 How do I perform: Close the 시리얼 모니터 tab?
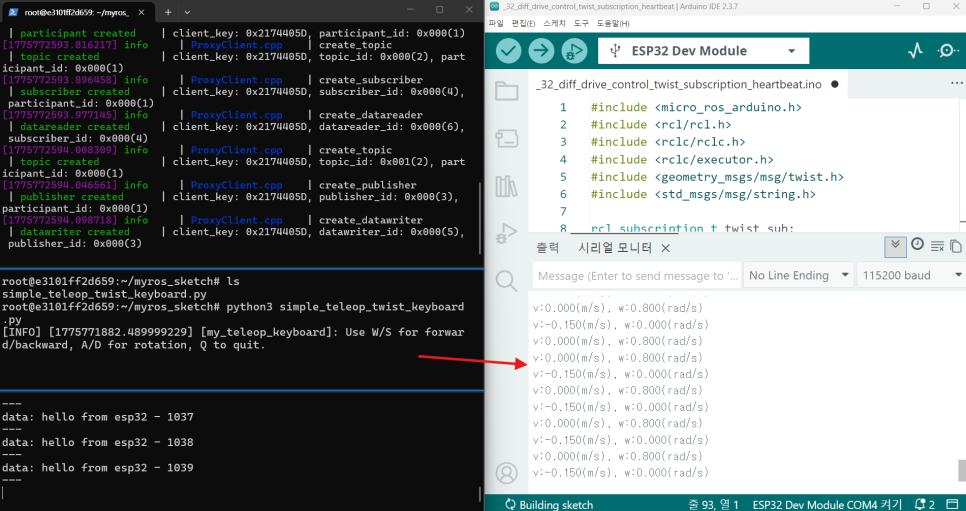[665, 248]
